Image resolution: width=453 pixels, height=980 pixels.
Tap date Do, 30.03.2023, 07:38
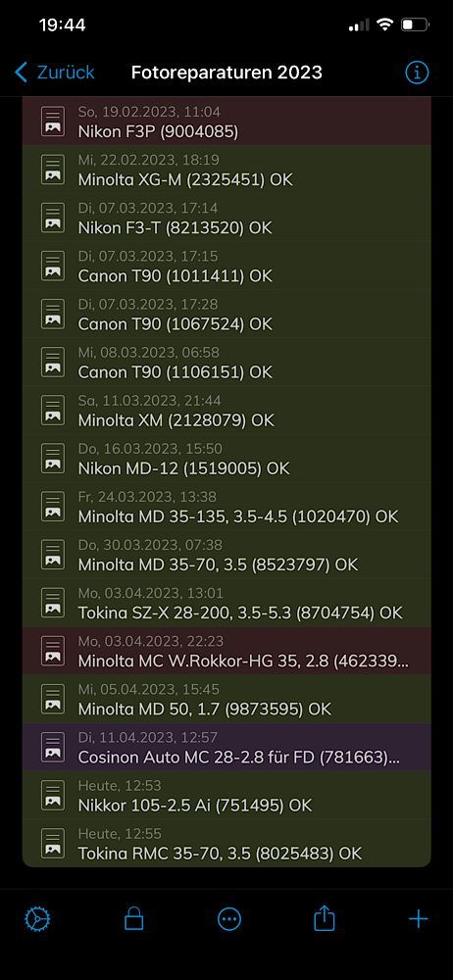(x=150, y=545)
